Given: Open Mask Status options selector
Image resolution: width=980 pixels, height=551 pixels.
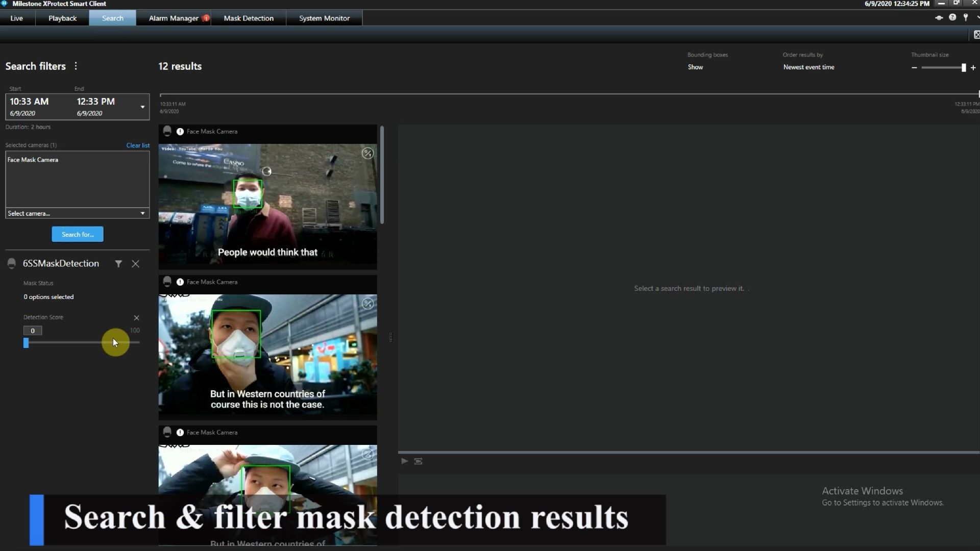Looking at the screenshot, I should [x=48, y=297].
